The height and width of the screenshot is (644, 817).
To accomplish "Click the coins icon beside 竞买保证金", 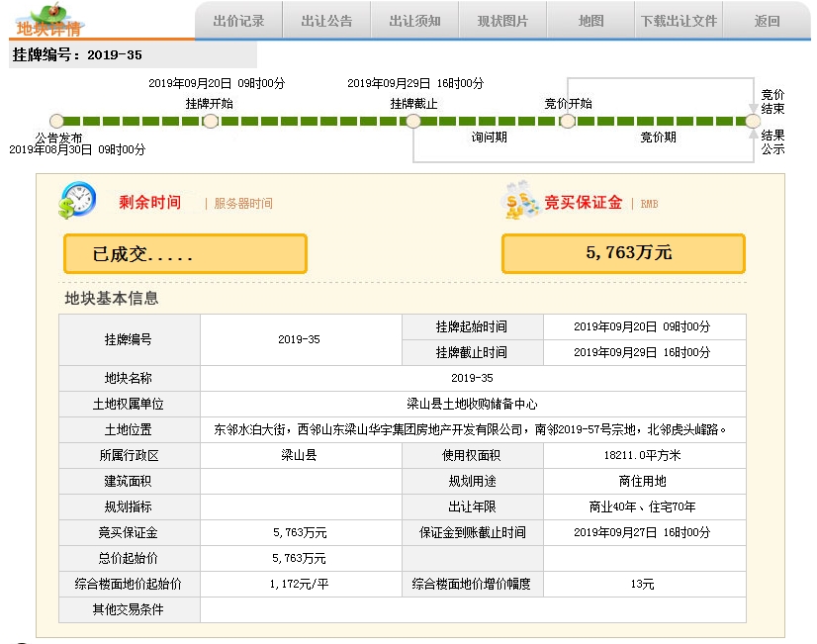I will 520,200.
